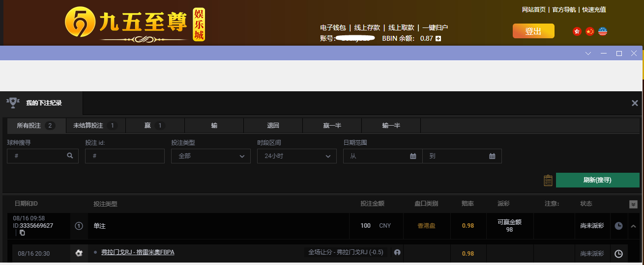Click the 日期和ID column header
This screenshot has height=265, width=644.
click(x=26, y=204)
